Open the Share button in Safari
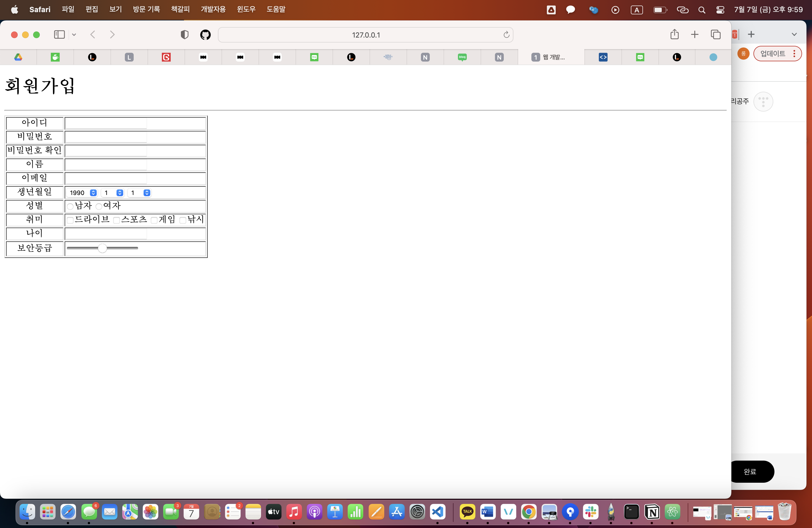This screenshot has width=812, height=528. (674, 34)
